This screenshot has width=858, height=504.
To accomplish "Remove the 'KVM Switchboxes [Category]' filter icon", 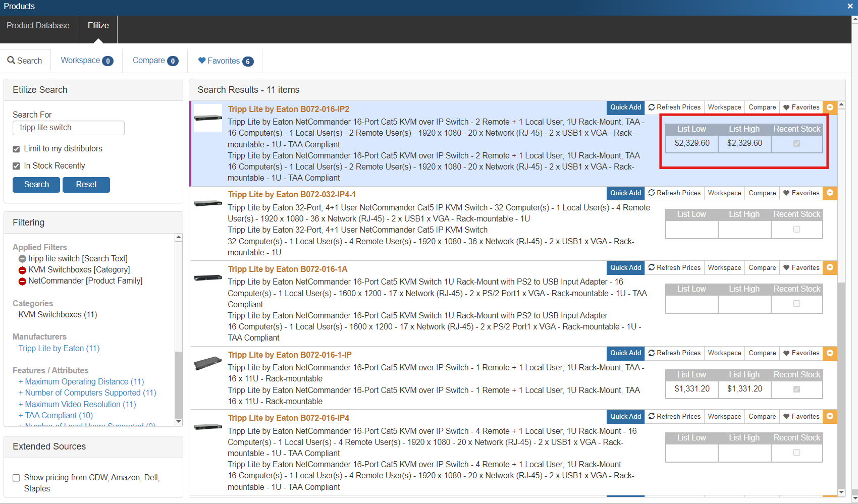I will click(x=22, y=270).
